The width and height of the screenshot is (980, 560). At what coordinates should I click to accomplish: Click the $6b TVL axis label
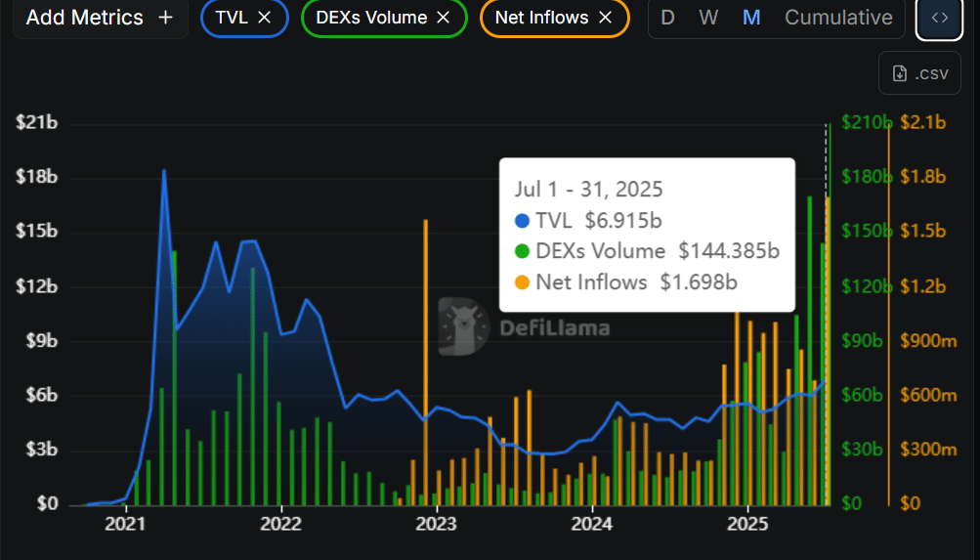[x=41, y=395]
